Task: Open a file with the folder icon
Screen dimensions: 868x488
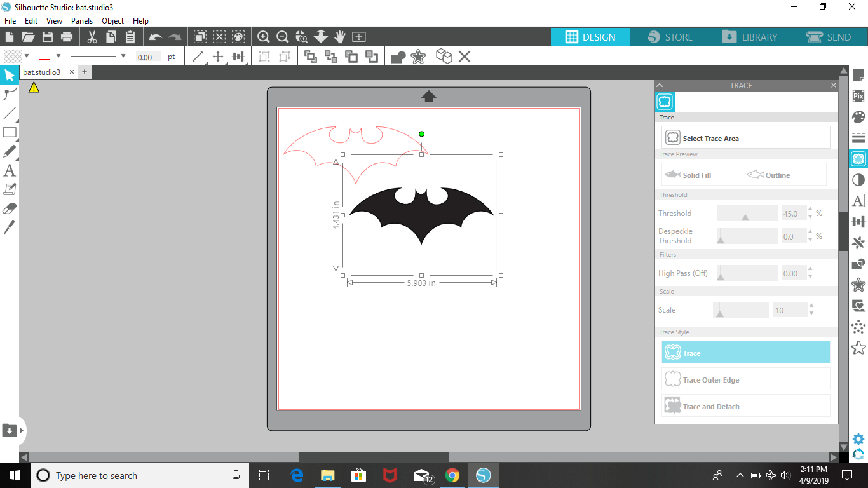Action: tap(28, 37)
